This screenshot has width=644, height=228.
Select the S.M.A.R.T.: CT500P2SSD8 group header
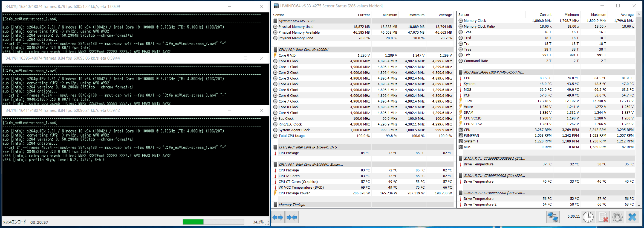(x=547, y=176)
